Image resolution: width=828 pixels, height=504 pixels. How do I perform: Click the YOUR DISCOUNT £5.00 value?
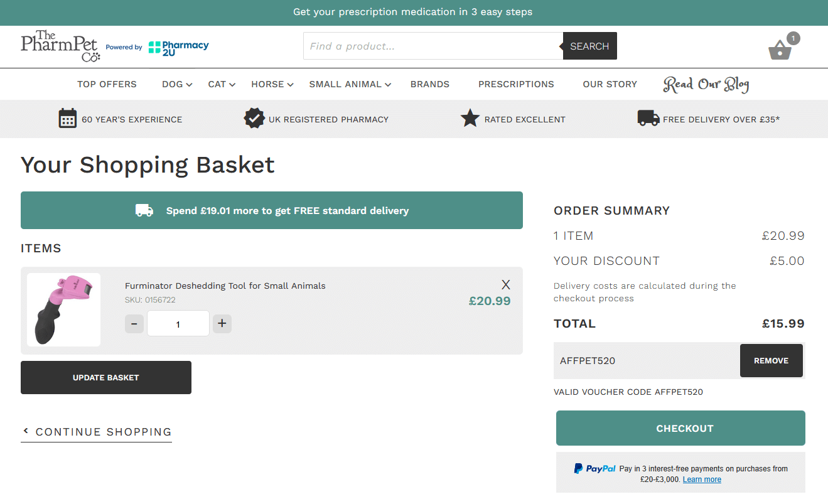(787, 261)
